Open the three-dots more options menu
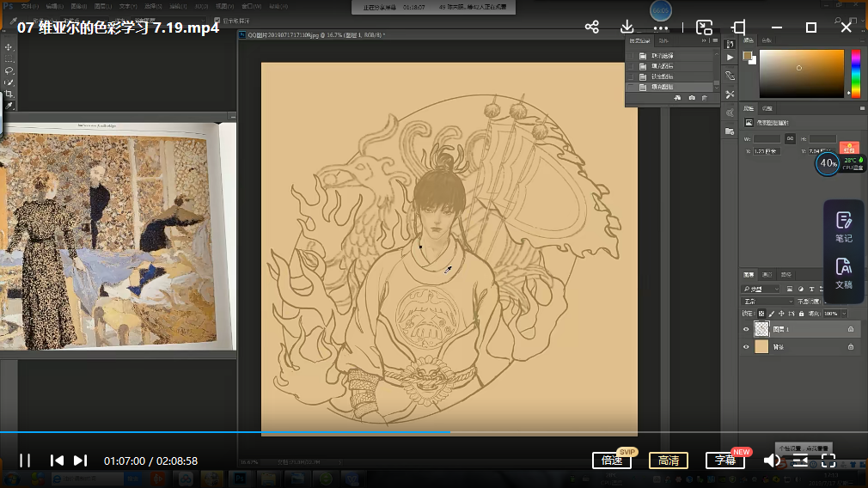Screen dimensions: 868x488 (x=660, y=27)
